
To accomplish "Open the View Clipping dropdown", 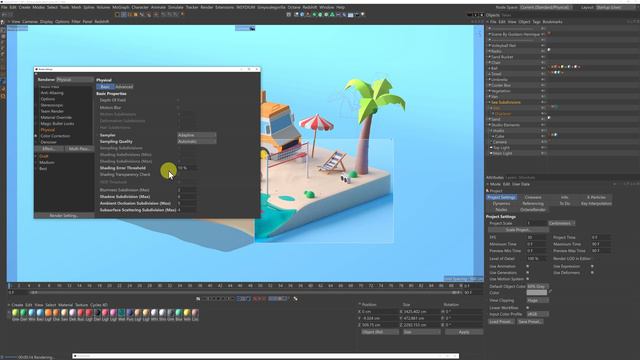I will tap(538, 300).
